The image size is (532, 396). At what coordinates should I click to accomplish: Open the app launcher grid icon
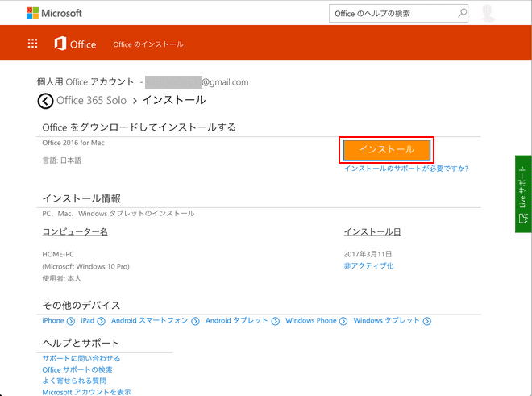click(x=32, y=44)
